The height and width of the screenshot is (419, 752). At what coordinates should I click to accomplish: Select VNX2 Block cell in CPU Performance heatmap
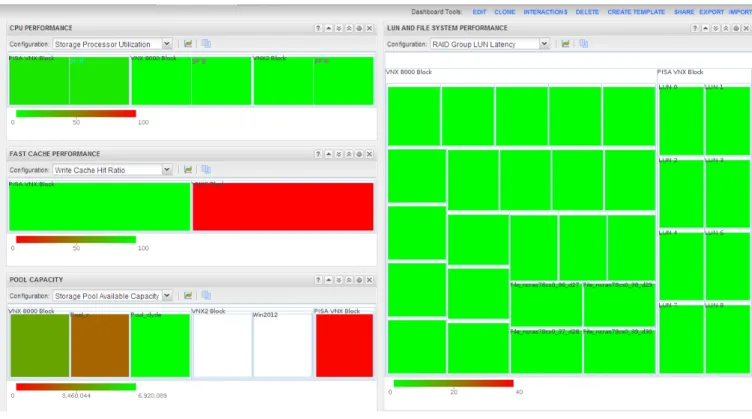pos(313,81)
